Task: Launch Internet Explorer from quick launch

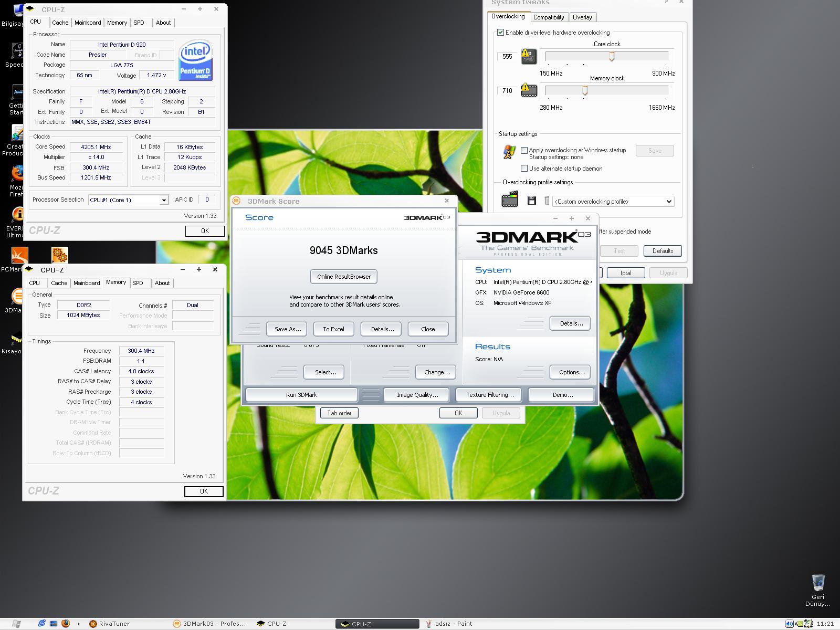Action: [41, 624]
